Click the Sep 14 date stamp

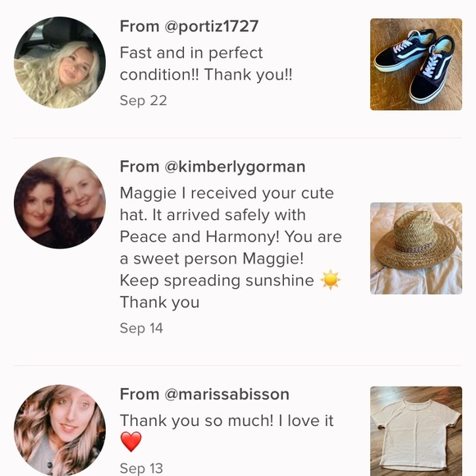point(141,328)
